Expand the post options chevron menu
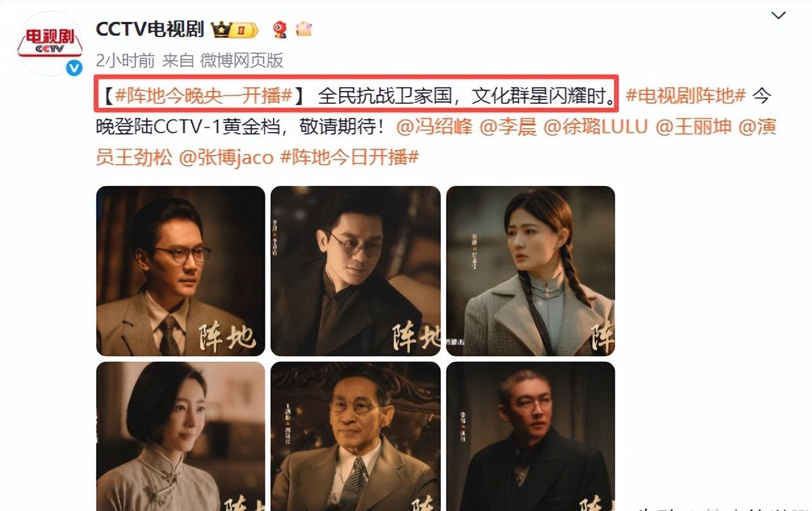The height and width of the screenshot is (511, 812). point(778,15)
